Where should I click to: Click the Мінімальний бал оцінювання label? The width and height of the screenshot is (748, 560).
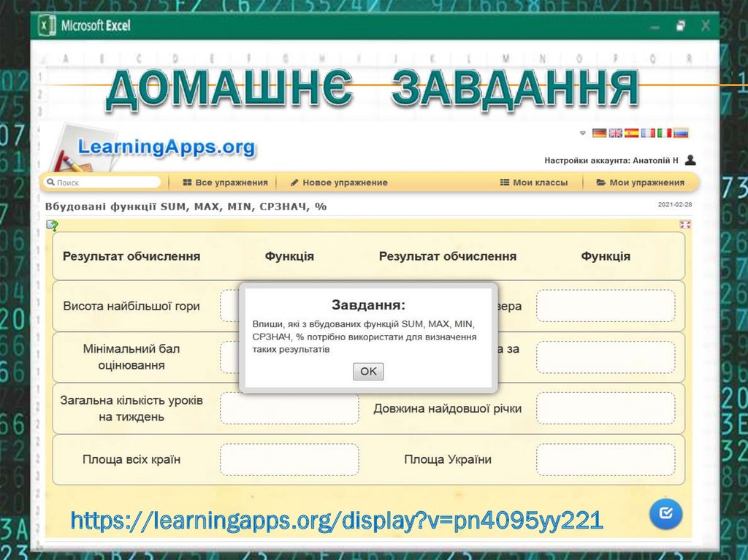pyautogui.click(x=131, y=357)
